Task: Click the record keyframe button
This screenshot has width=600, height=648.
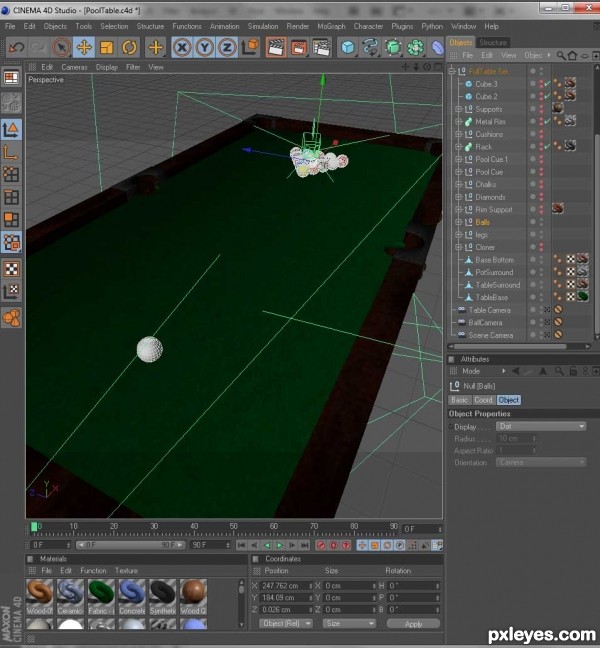Action: tap(321, 546)
